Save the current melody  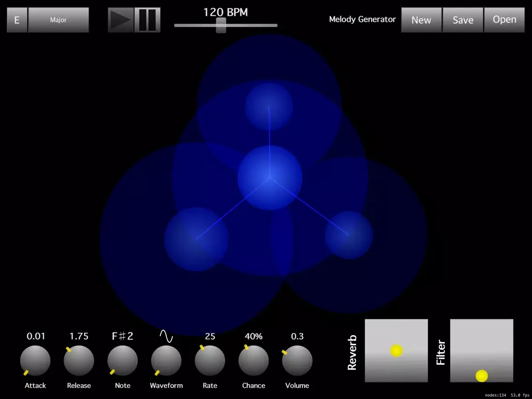pyautogui.click(x=463, y=20)
